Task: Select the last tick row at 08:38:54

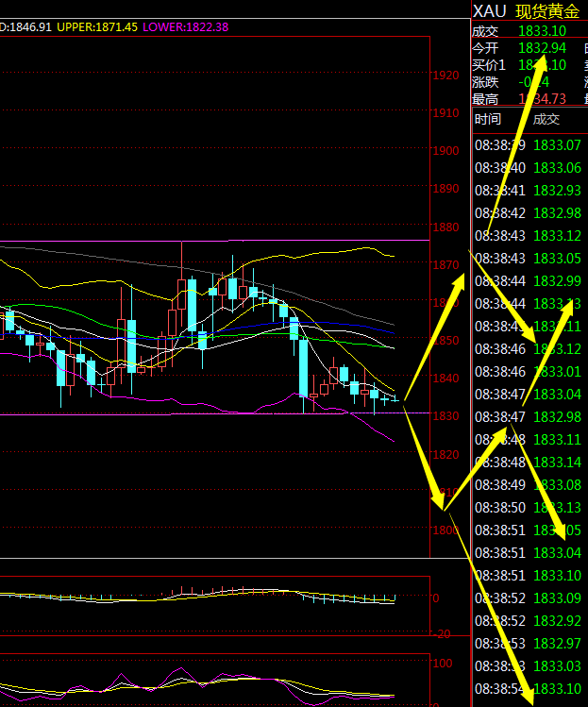Action: (528, 689)
